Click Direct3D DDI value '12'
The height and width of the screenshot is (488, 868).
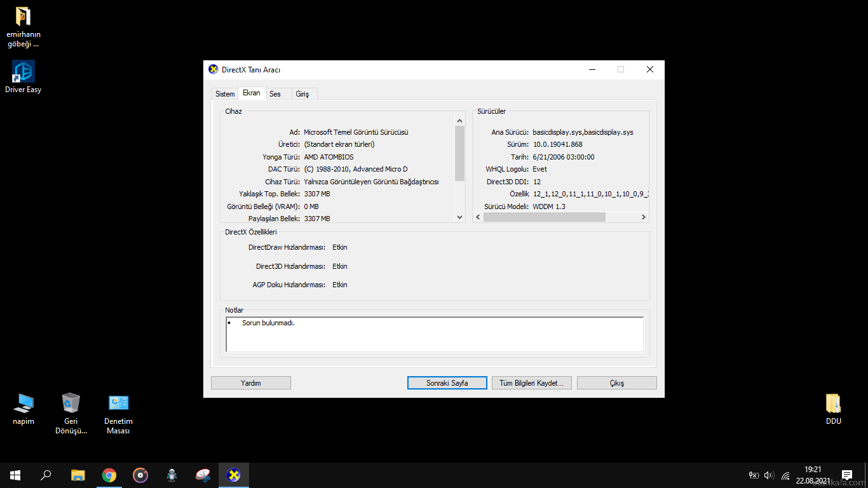click(x=536, y=182)
